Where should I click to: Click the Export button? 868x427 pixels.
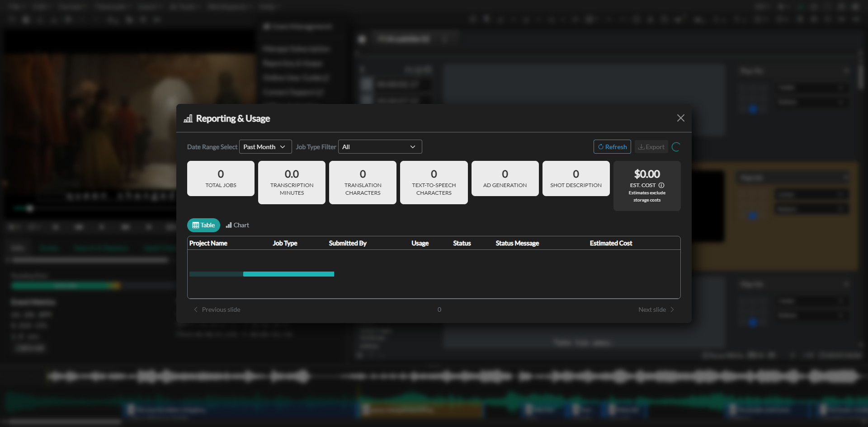point(651,147)
